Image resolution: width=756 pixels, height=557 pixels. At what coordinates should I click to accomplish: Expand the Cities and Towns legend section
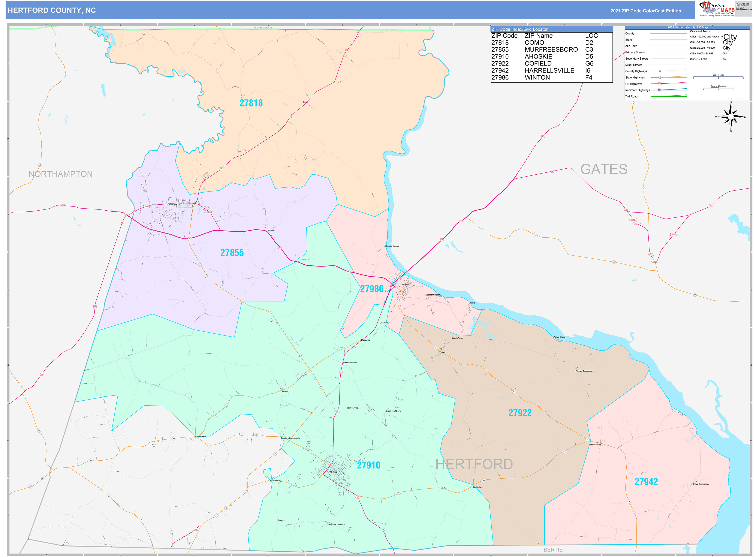[701, 31]
